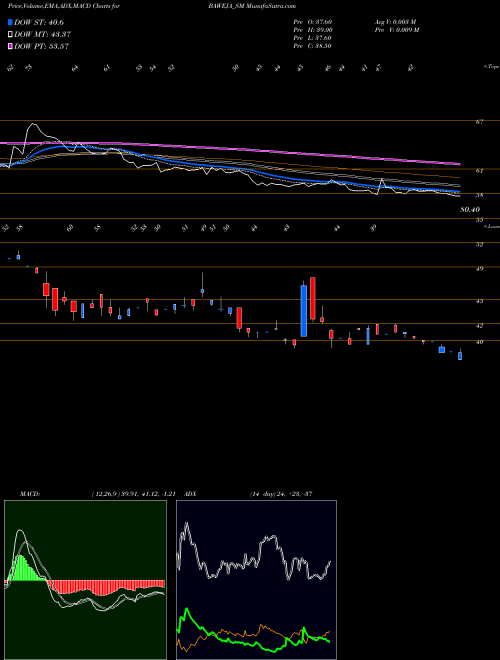Click the 61 price axis label

479,170
